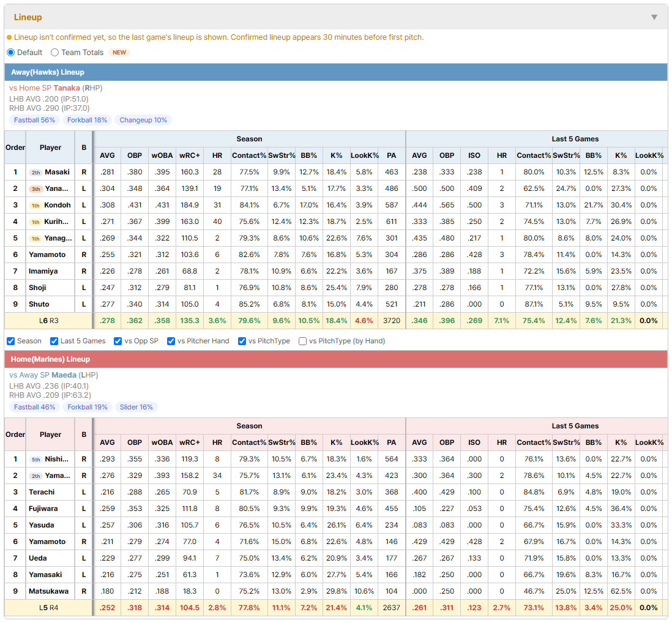This screenshot has width=672, height=623.
Task: Open Away SP Maeda's profile link
Action: click(64, 375)
